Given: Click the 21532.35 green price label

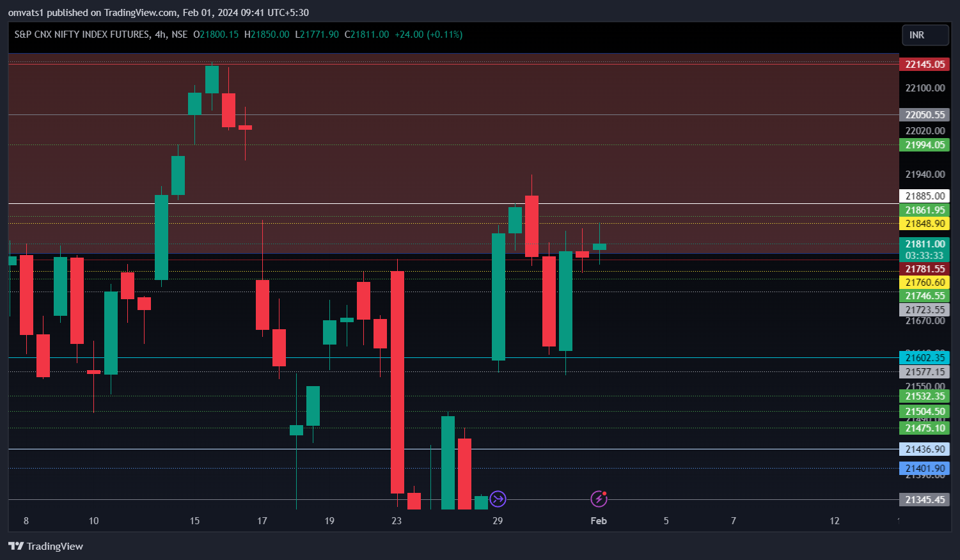Looking at the screenshot, I should (x=924, y=396).
